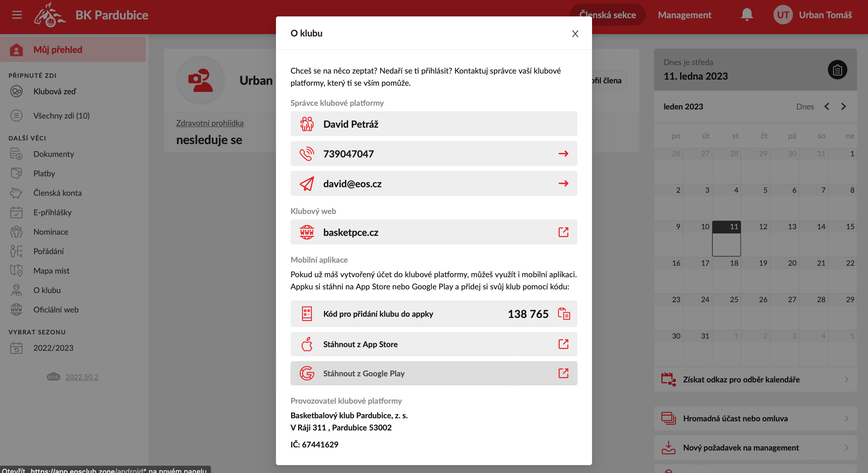The width and height of the screenshot is (868, 473).
Task: Click Basketbalový klub Pardubice, z. s. text
Action: [x=349, y=416]
